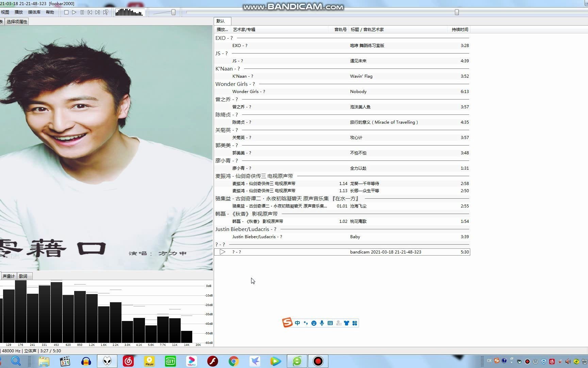
Task: Open Google Chrome from the taskbar
Action: coord(234,361)
